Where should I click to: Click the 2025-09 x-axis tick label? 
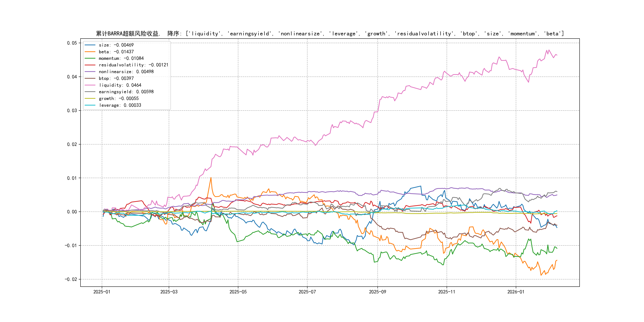click(x=377, y=292)
